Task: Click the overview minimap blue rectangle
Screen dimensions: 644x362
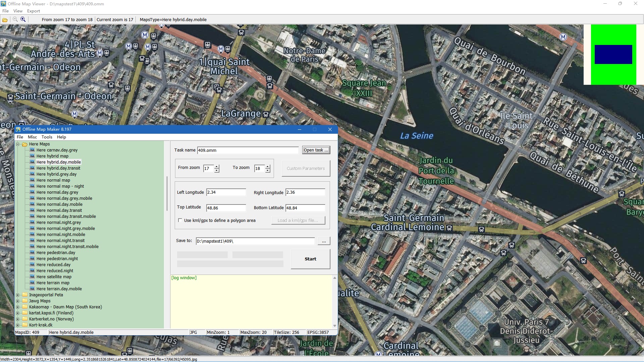Action: coord(613,54)
